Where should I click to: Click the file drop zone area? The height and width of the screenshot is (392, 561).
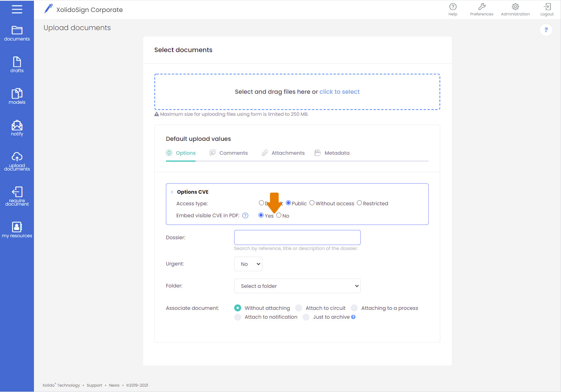click(x=297, y=92)
